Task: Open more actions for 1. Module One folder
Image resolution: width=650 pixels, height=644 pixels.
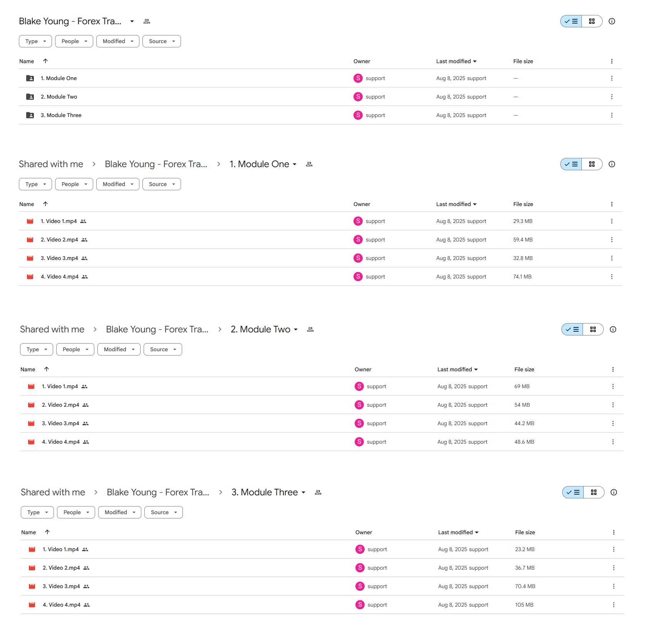Action: (612, 78)
